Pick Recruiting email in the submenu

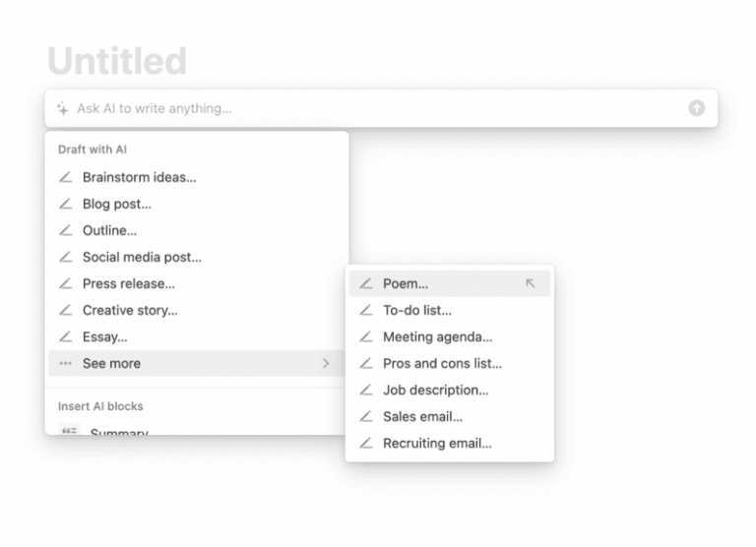point(437,443)
